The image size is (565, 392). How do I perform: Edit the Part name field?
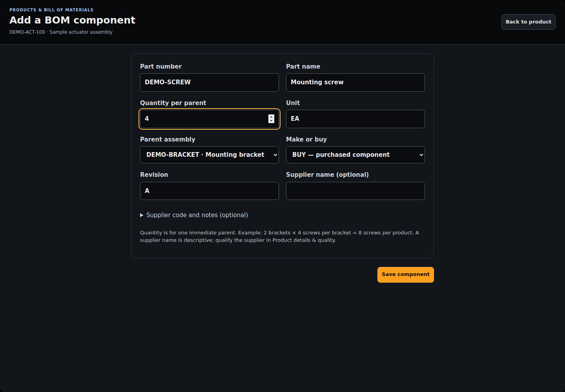[x=355, y=82]
